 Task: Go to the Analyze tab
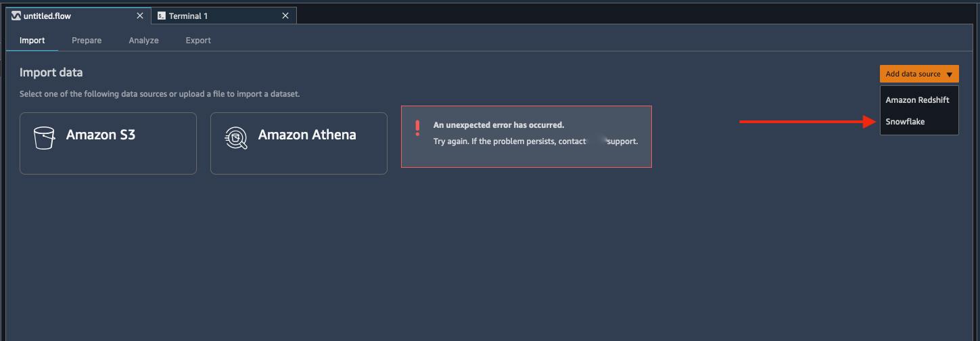point(143,41)
